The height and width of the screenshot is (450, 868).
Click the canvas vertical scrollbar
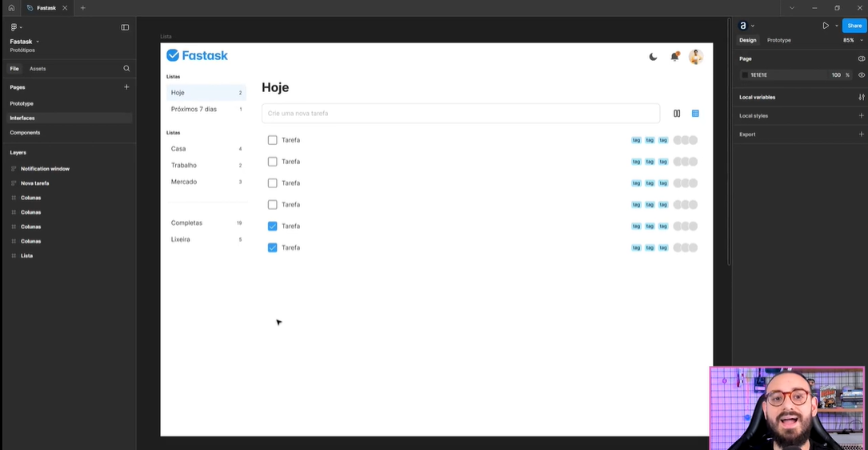click(729, 141)
